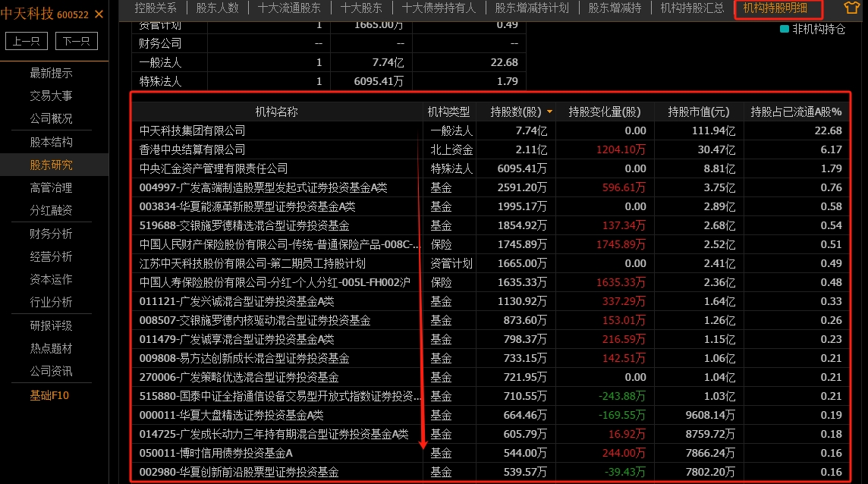The image size is (868, 484).
Task: Open 行业分析 in sidebar
Action: (x=51, y=303)
